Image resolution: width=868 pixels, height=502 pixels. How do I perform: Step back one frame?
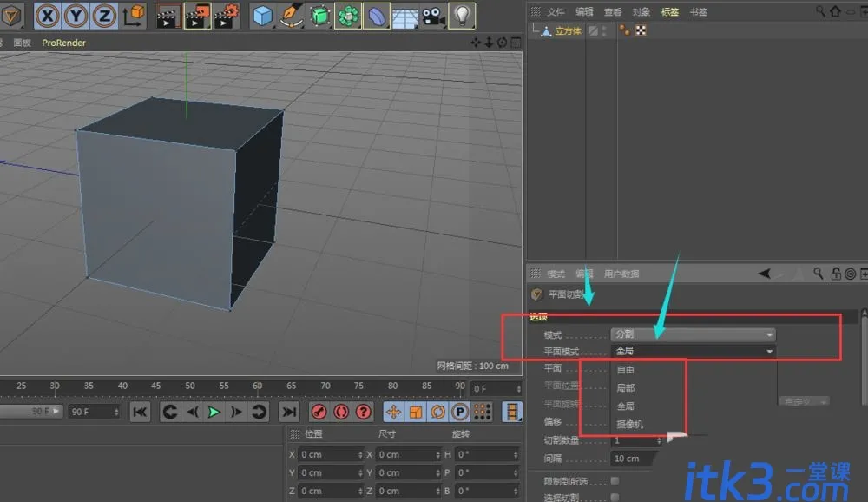click(x=192, y=412)
